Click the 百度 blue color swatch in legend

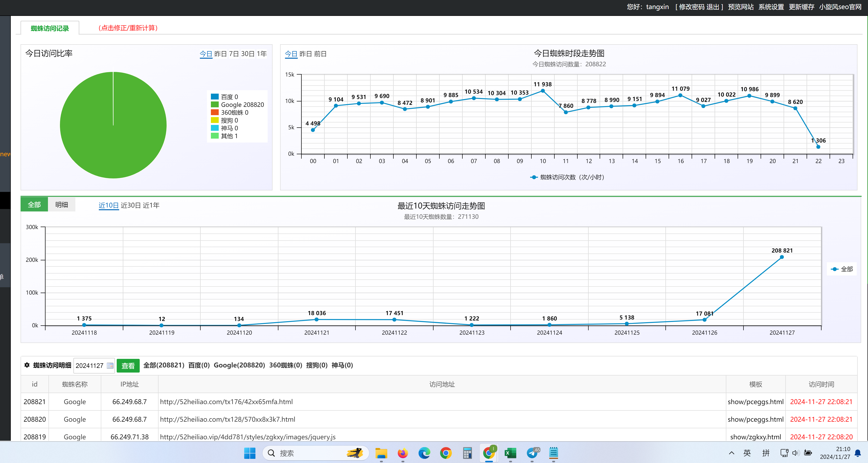(215, 97)
